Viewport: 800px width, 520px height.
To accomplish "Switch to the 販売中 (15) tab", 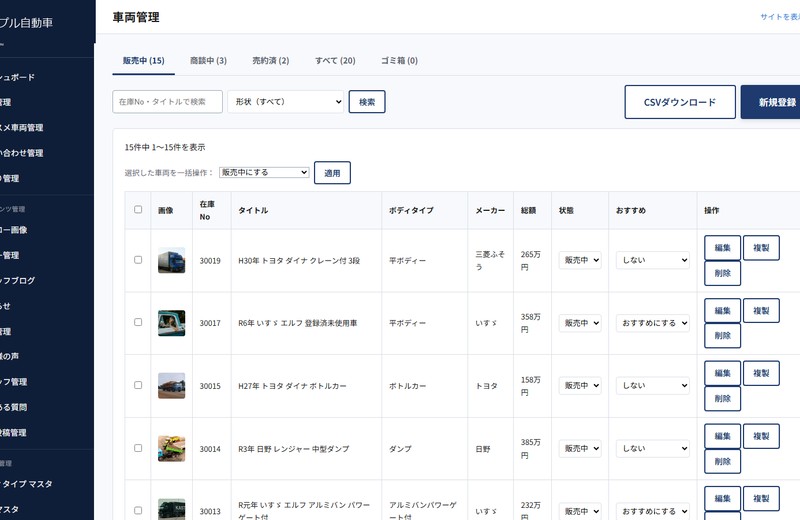I will [143, 61].
